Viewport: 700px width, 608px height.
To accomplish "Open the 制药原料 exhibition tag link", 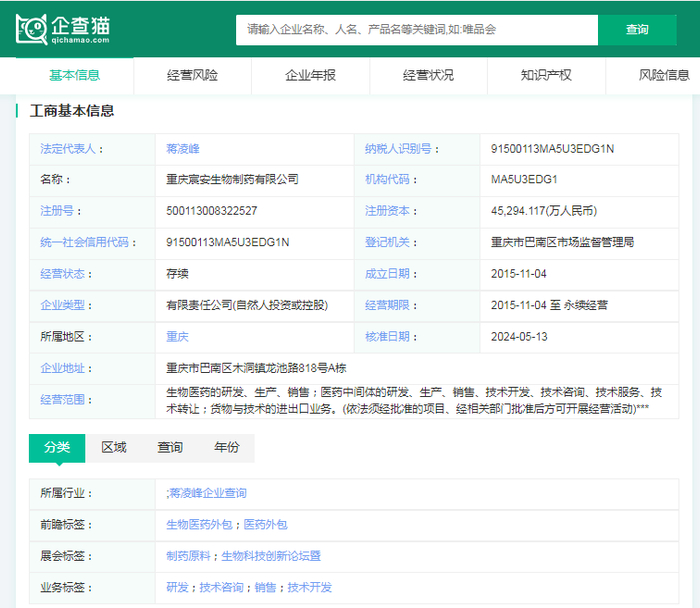I will (x=190, y=556).
